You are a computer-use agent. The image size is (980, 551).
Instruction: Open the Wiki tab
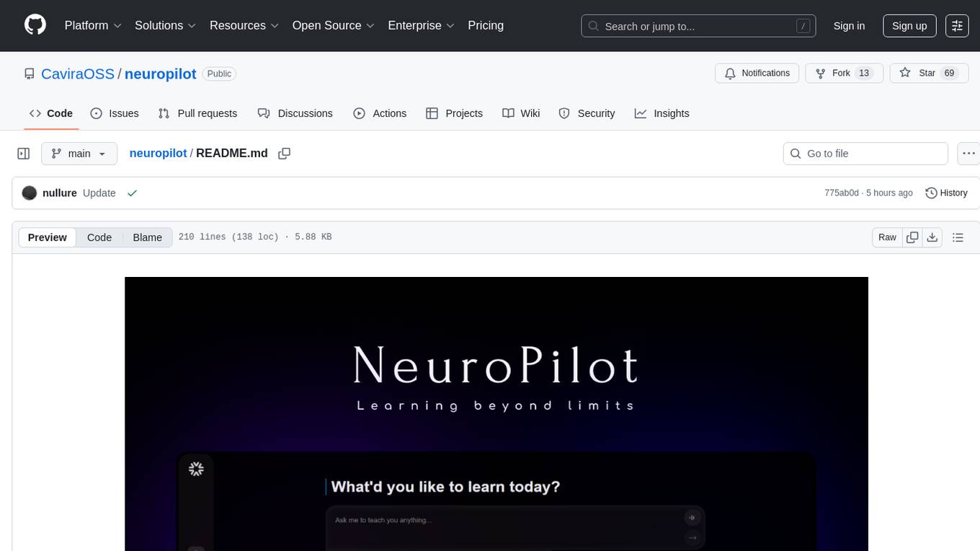pyautogui.click(x=521, y=113)
